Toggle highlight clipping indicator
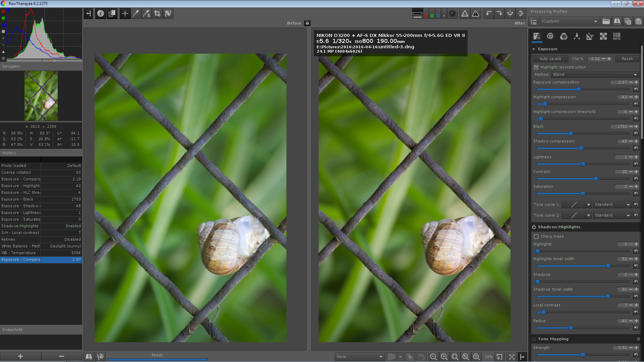The height and width of the screenshot is (362, 644). pos(476,14)
